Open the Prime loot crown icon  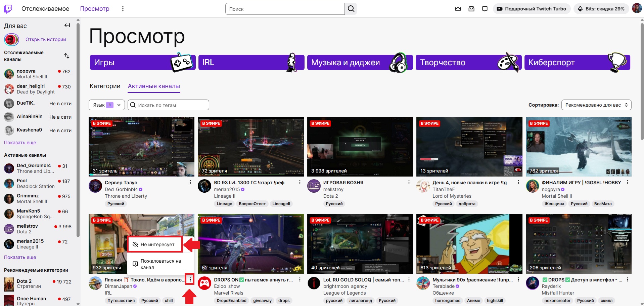tap(458, 9)
